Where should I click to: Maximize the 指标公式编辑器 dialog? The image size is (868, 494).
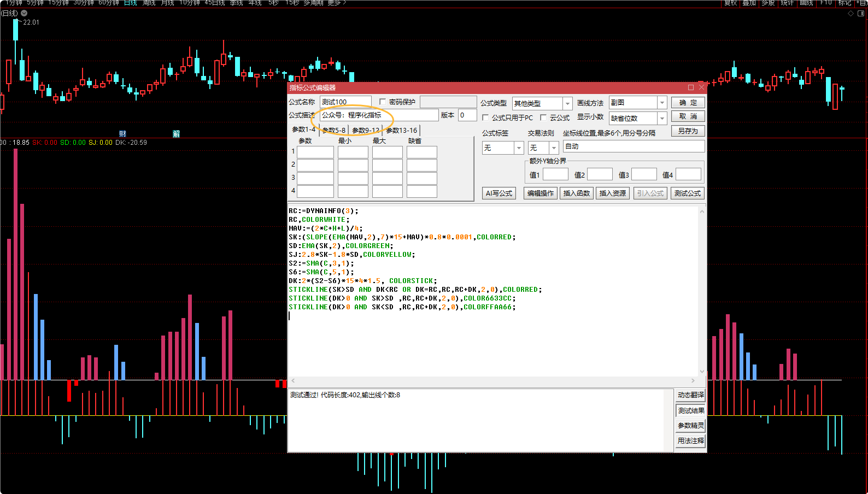[x=691, y=87]
